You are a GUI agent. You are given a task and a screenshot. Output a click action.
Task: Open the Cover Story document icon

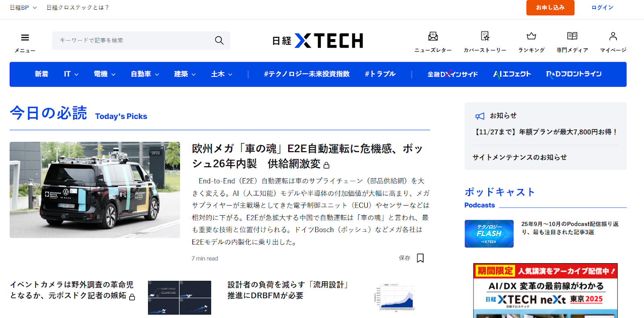(485, 37)
